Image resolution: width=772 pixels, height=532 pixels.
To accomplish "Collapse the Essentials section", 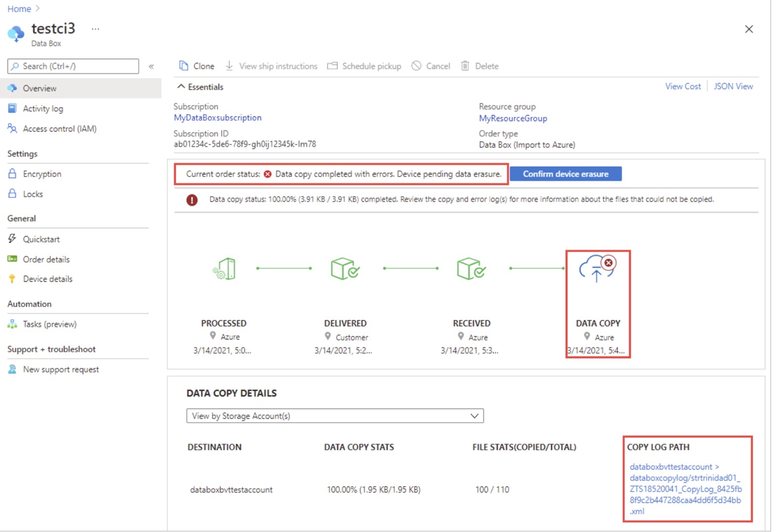I will click(201, 87).
